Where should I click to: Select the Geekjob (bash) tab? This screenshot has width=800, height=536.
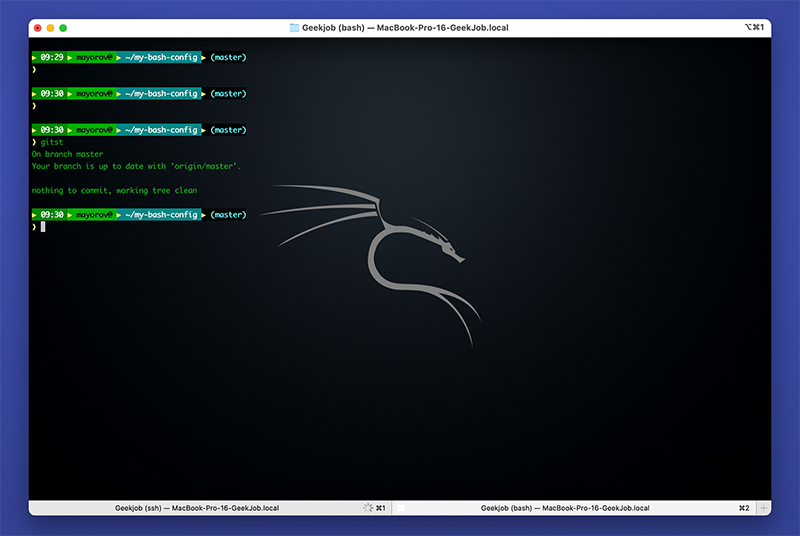click(x=574, y=508)
